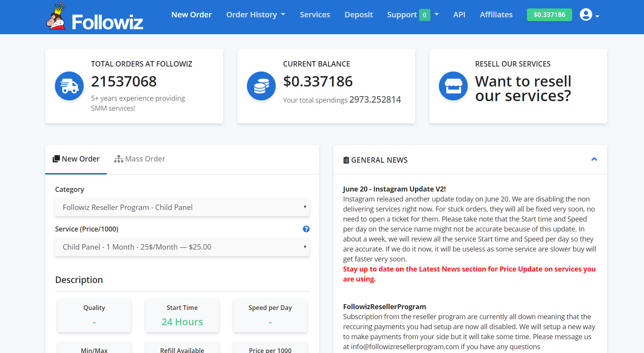Click the total spendings value 2973.252814
The height and width of the screenshot is (353, 644).
point(375,100)
